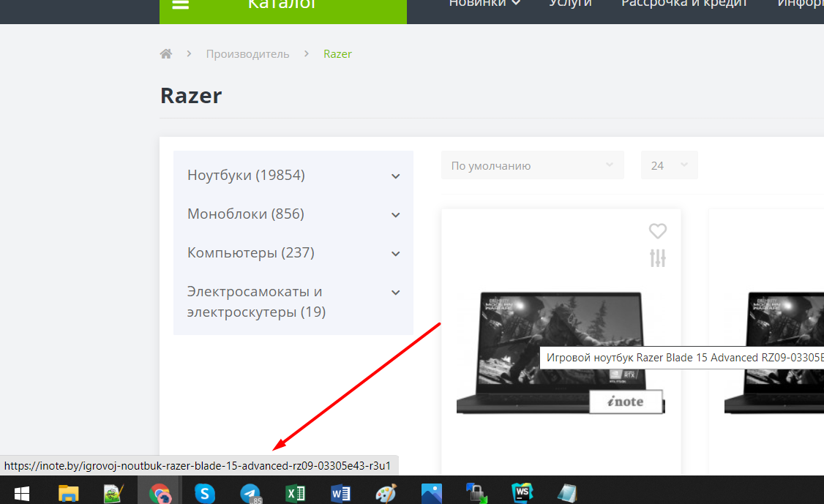
Task: Open Telegram from the taskbar
Action: point(250,494)
